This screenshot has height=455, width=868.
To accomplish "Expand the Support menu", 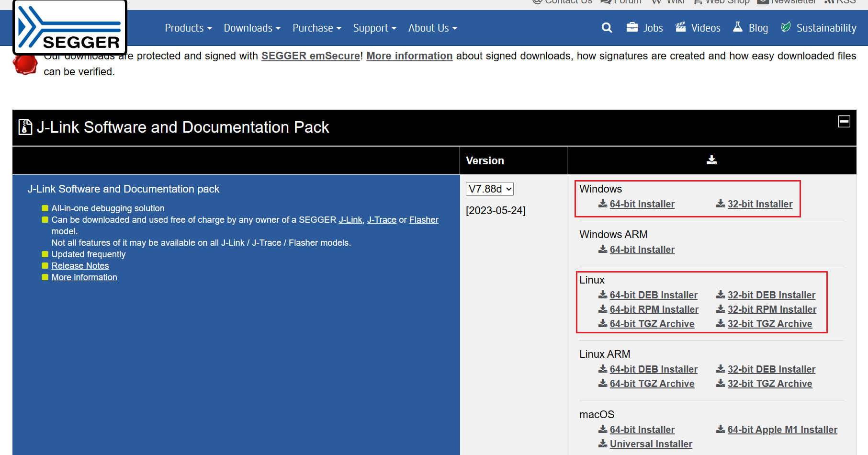I will pyautogui.click(x=375, y=28).
